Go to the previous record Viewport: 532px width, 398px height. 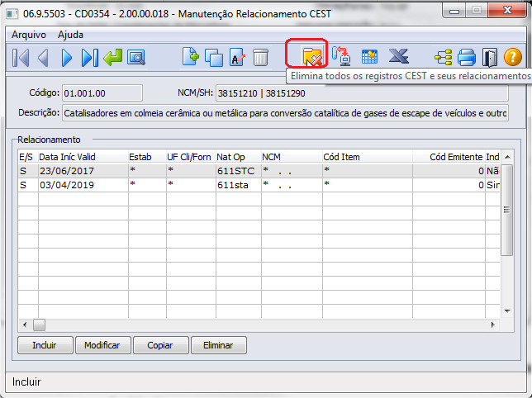[43, 57]
